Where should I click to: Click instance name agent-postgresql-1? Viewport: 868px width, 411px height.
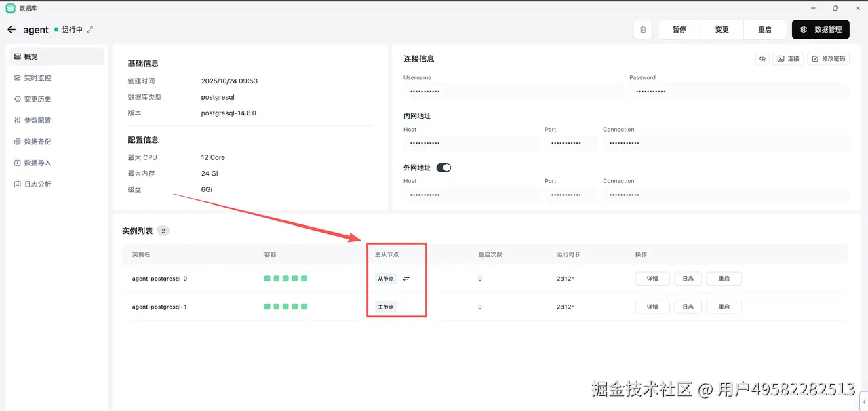click(159, 307)
